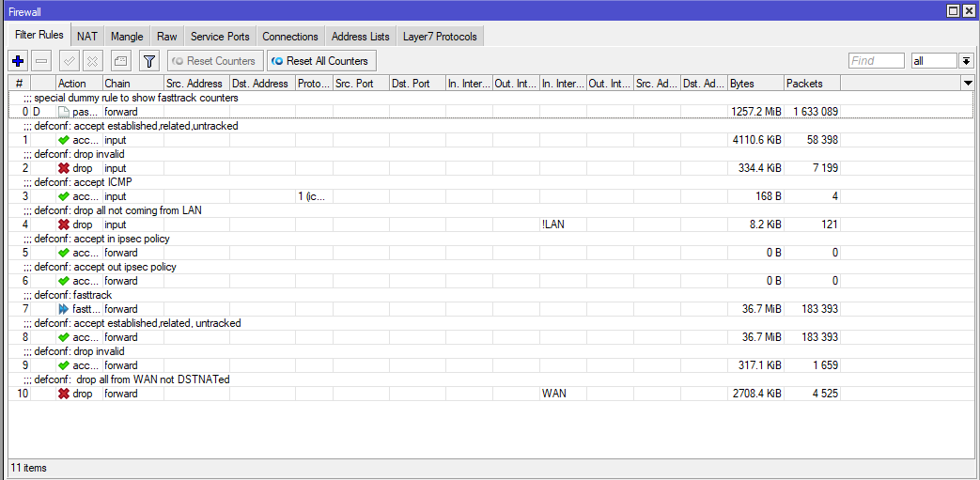
Task: Click the 1257.2 MiB bytes value
Action: point(755,111)
